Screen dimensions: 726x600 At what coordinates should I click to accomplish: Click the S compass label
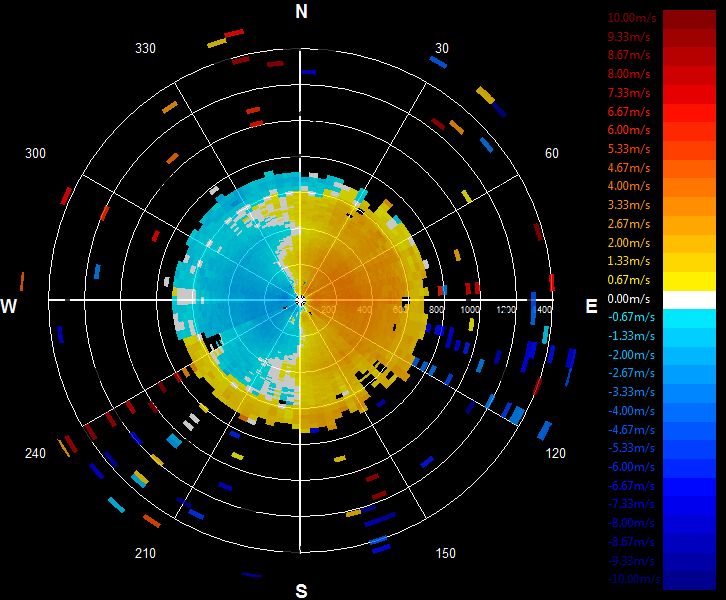[x=301, y=591]
